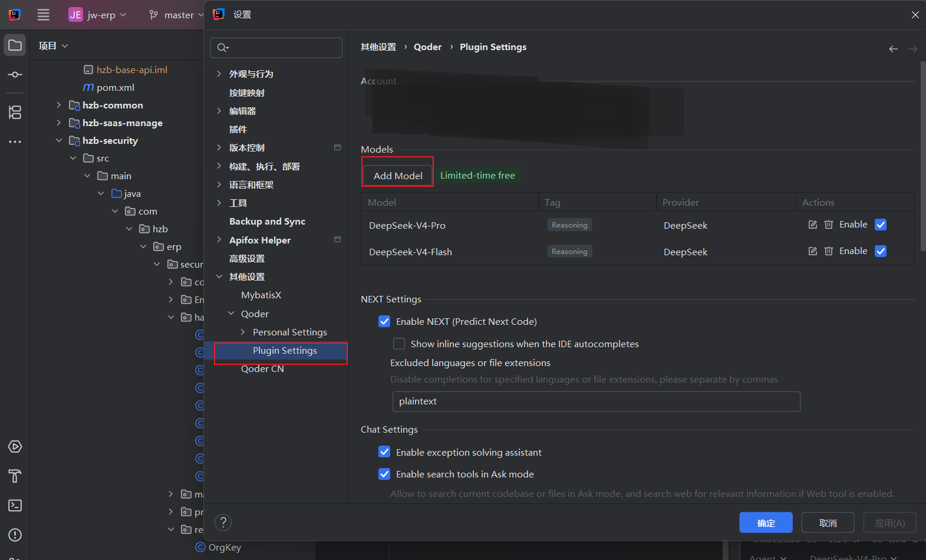Click the settings search field
The height and width of the screenshot is (560, 926).
(276, 48)
